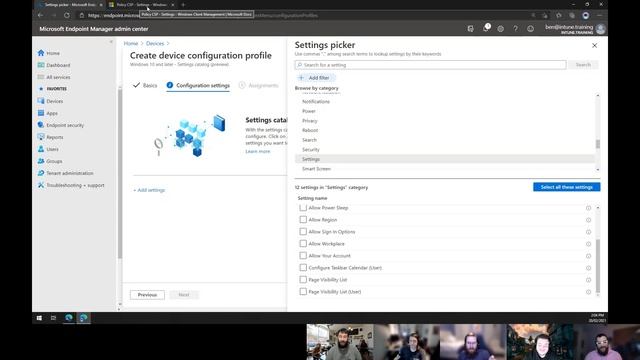Check the Page Visibility List (User) checkbox
Screen dimensions: 640x360
tap(303, 291)
